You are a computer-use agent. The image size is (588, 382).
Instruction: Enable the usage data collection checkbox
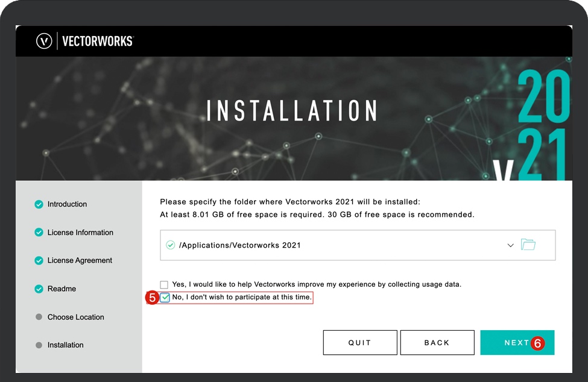click(164, 284)
